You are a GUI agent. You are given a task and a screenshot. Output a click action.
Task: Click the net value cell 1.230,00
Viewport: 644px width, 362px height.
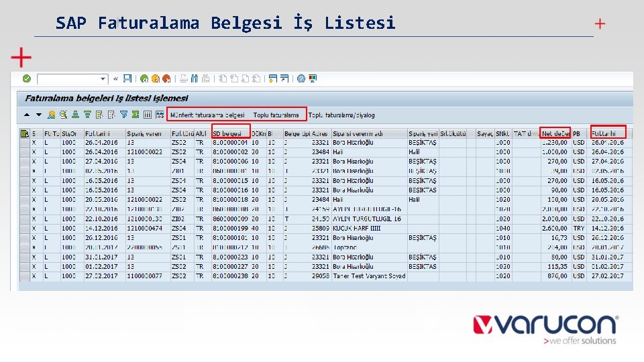click(x=555, y=142)
